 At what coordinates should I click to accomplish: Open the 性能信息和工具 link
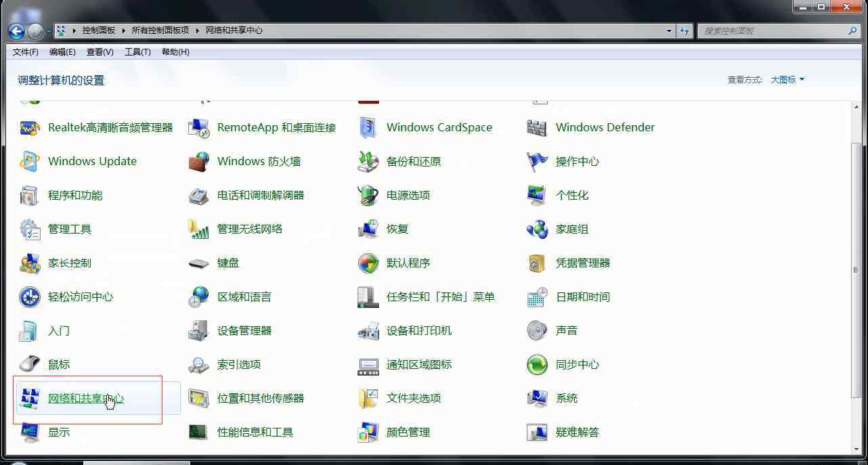point(255,433)
